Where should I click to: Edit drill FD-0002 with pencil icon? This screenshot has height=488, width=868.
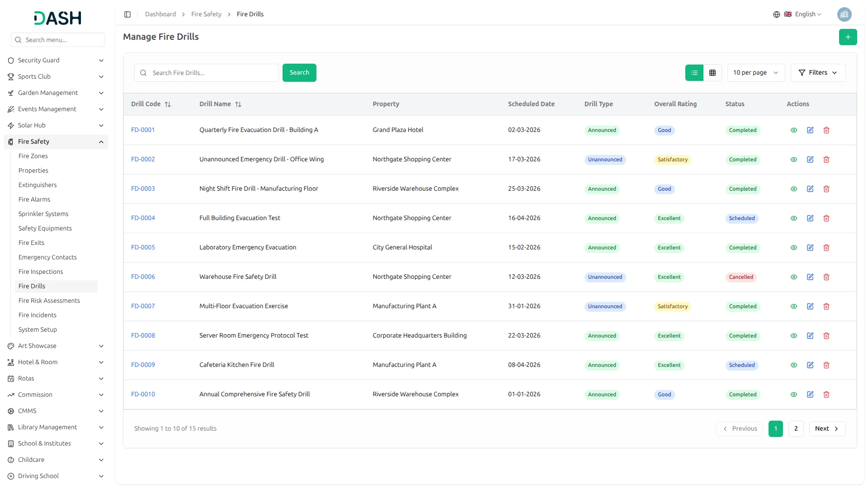pos(810,160)
